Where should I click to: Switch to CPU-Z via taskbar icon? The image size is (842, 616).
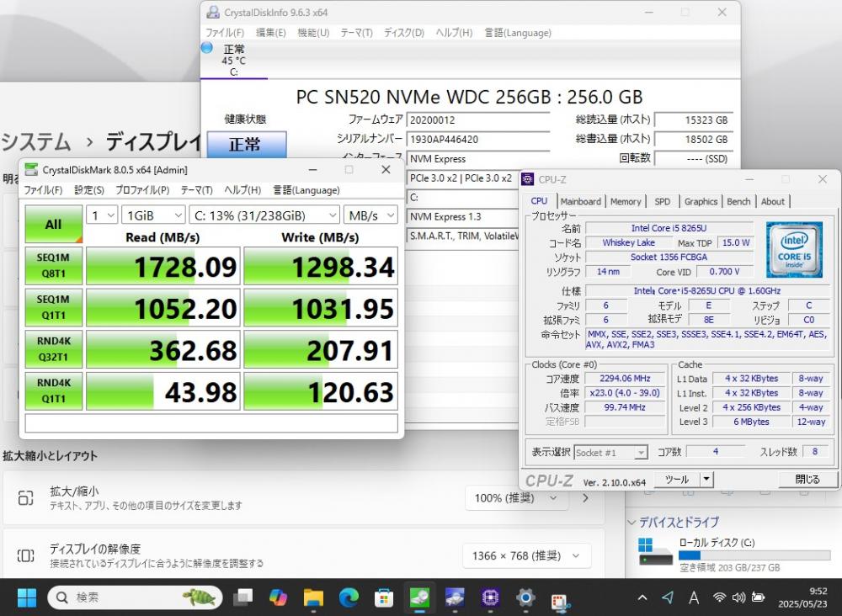pos(490,597)
